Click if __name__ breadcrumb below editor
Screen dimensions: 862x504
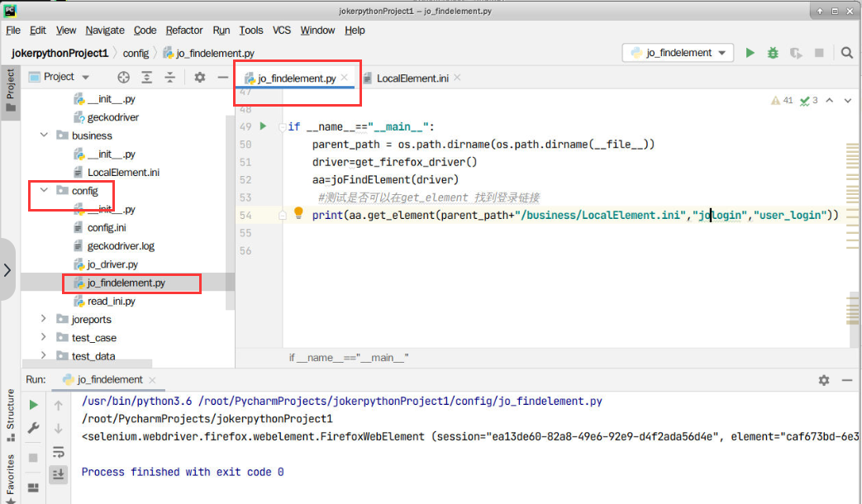pyautogui.click(x=349, y=358)
